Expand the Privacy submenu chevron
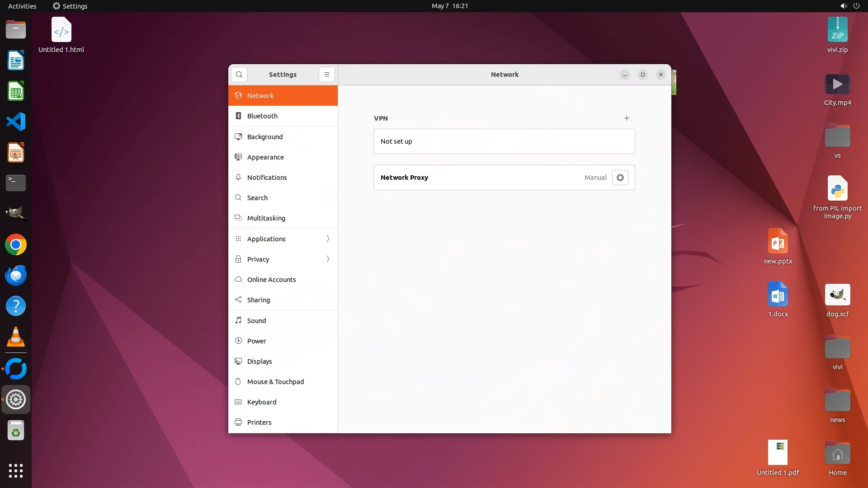 coord(328,259)
